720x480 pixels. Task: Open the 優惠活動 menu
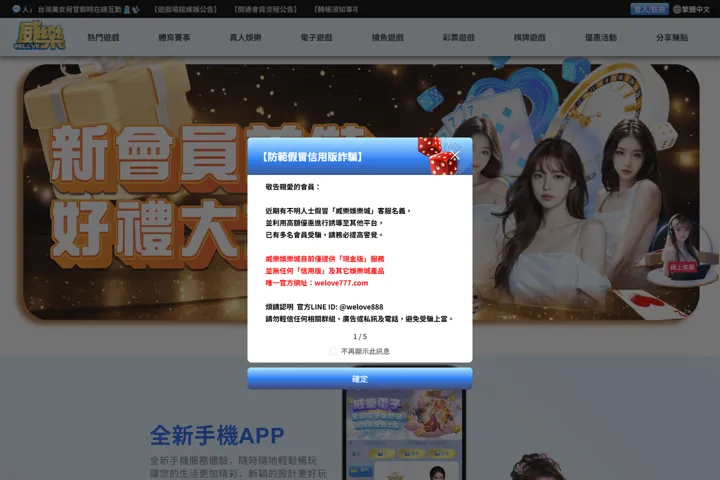[601, 38]
